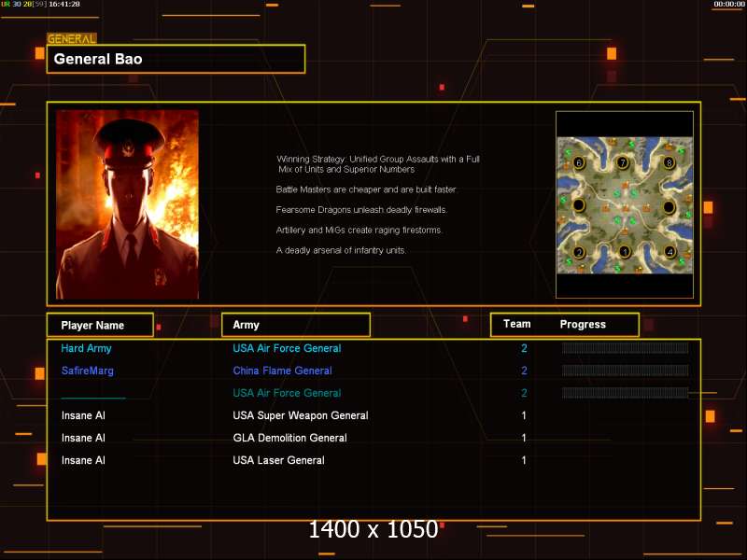This screenshot has height=560, width=747.
Task: Click start position 6 on the minimap
Action: [579, 162]
